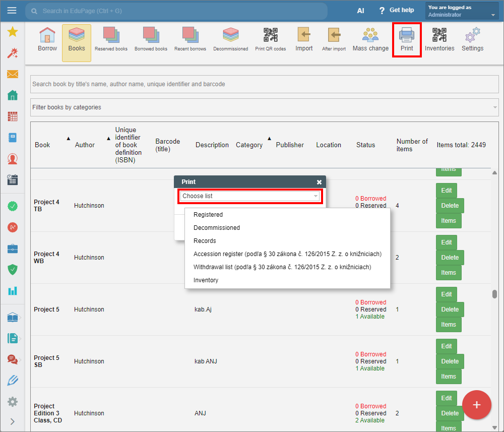Click Edit for Project 5 SB
The height and width of the screenshot is (432, 504).
coord(447,346)
